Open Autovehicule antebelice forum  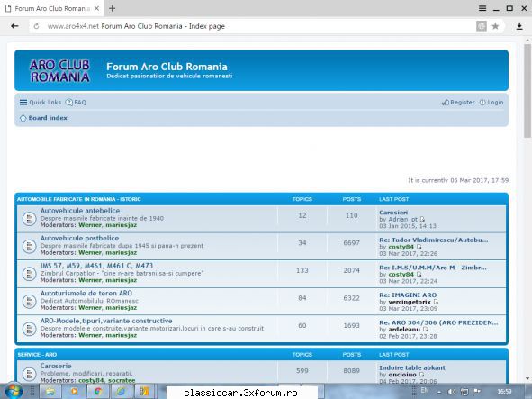[x=80, y=211]
